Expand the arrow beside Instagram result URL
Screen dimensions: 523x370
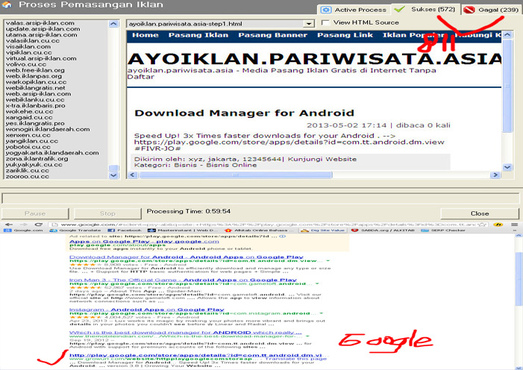point(321,314)
